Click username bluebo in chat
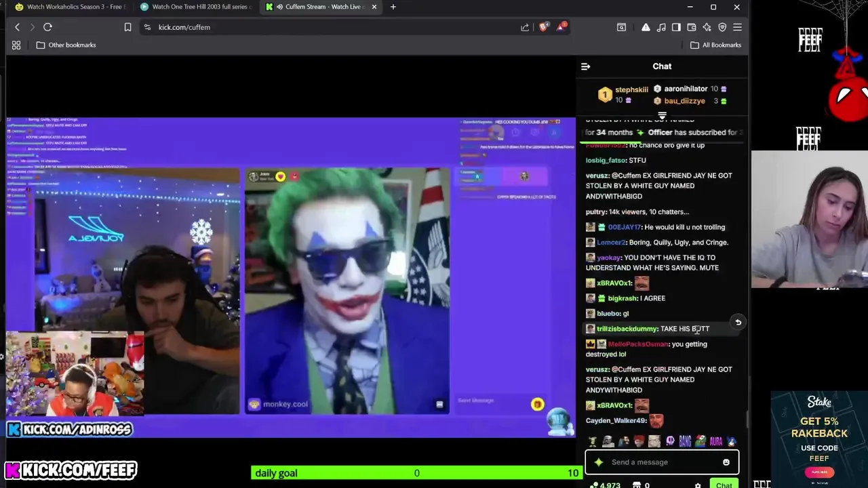The image size is (868, 488). click(x=608, y=314)
